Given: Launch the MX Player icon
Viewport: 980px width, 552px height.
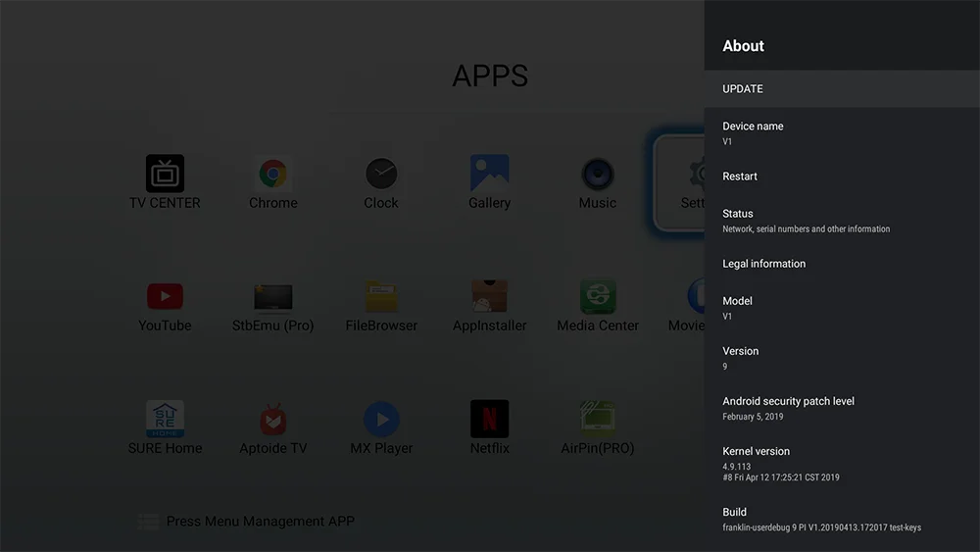Looking at the screenshot, I should tap(381, 419).
